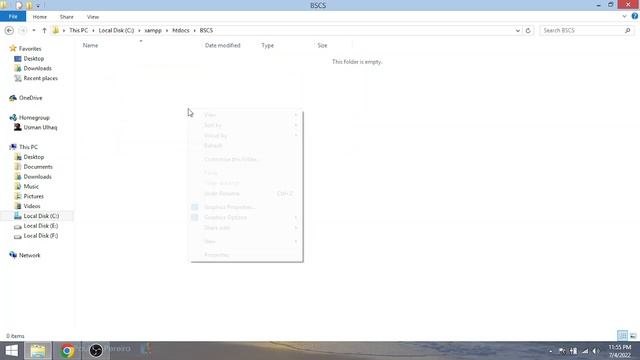Go back with the Back arrow button
This screenshot has width=640, height=360.
click(x=9, y=31)
